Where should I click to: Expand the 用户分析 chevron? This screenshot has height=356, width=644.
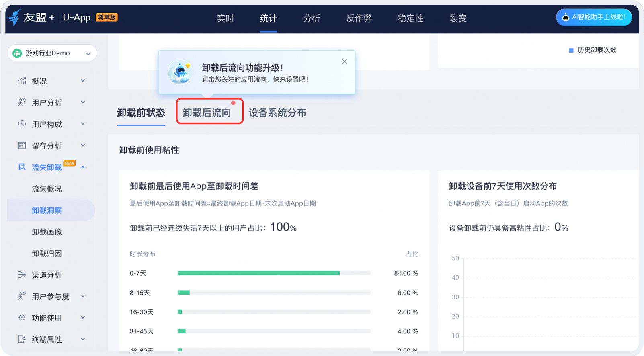coord(83,102)
